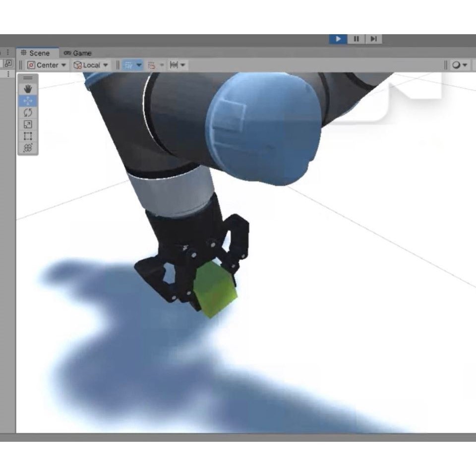Select the Transform tool
The image size is (476, 476).
tap(28, 148)
